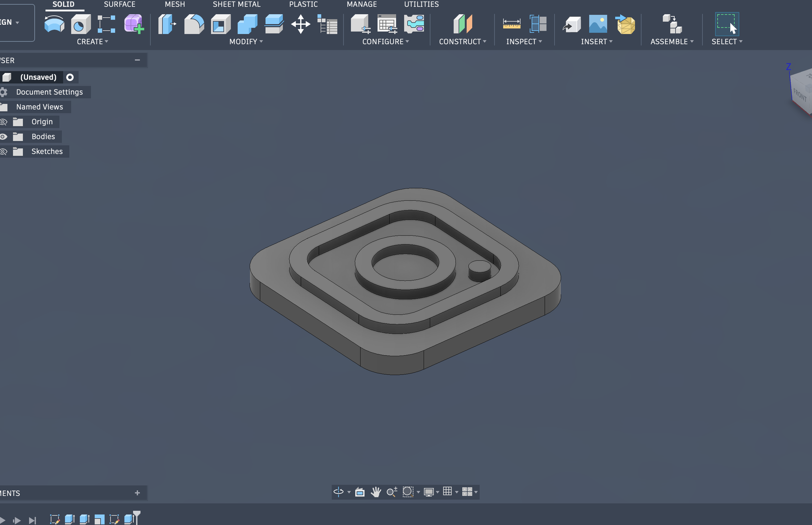Toggle the activate radio next to (Unsaved)

click(x=70, y=77)
